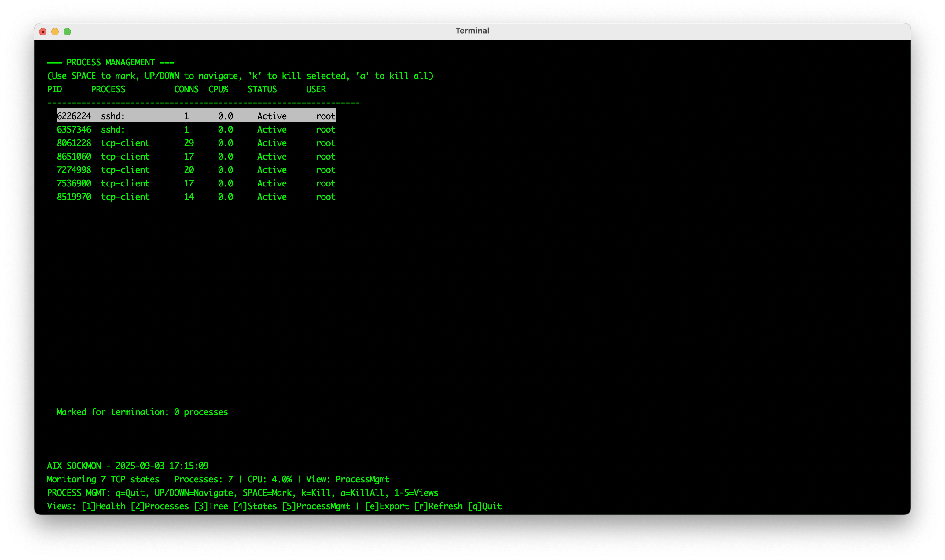This screenshot has width=945, height=560.
Task: Click the a=KillAll hint in the help line
Action: point(362,493)
